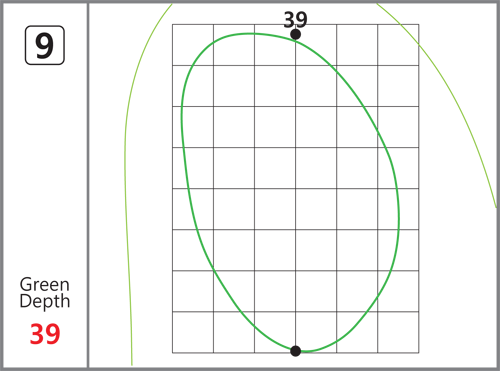Select the black dot at the green's bottom
500x371 pixels.
coord(295,351)
